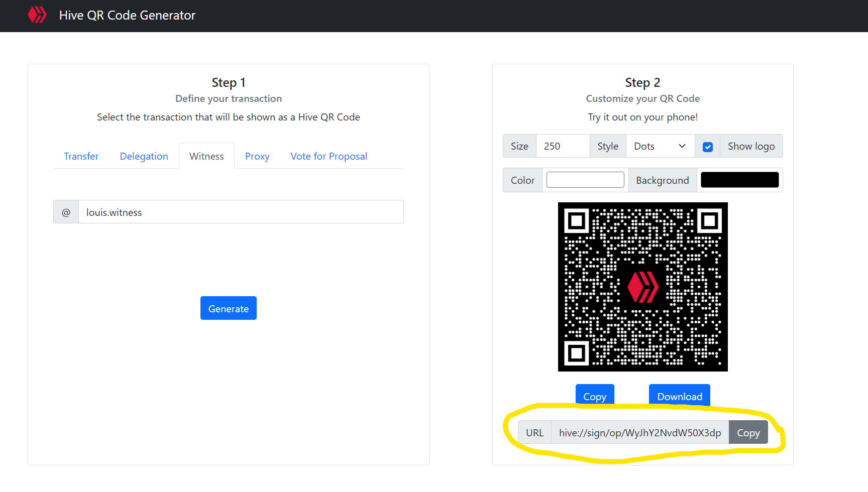The height and width of the screenshot is (492, 868).
Task: Focus the witness account name field
Action: [241, 212]
